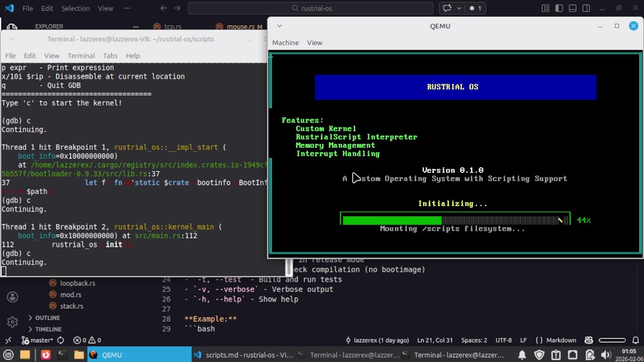644x362 pixels.
Task: Toggle the primary side bar in VS Code
Action: coord(559,8)
